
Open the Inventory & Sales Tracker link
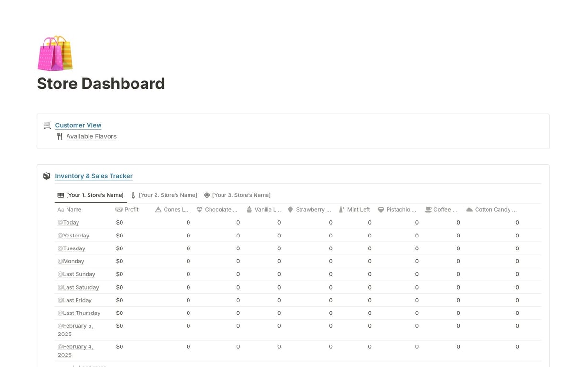coord(94,176)
